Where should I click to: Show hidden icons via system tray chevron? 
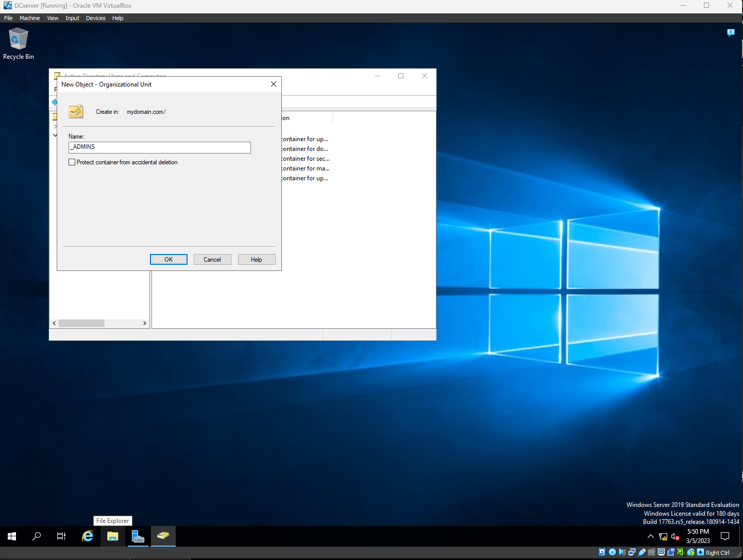(x=650, y=536)
